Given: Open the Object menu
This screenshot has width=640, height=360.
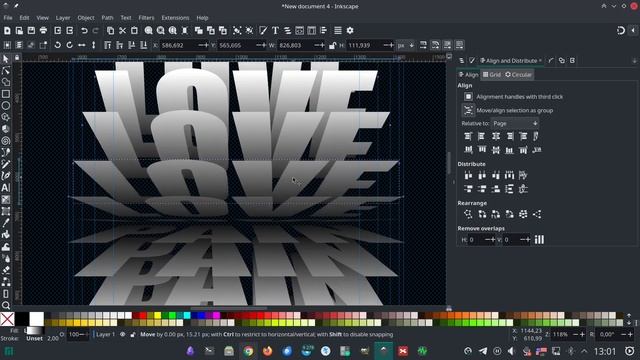Looking at the screenshot, I should (x=86, y=18).
